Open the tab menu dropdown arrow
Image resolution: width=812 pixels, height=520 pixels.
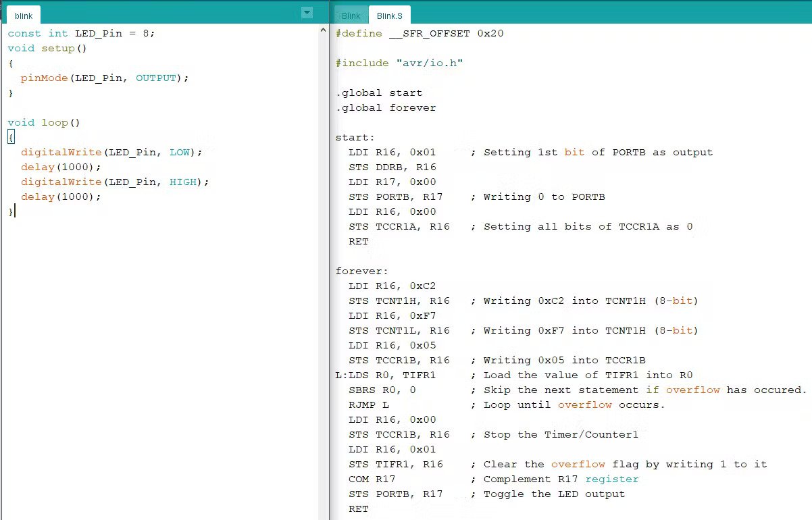pyautogui.click(x=307, y=13)
